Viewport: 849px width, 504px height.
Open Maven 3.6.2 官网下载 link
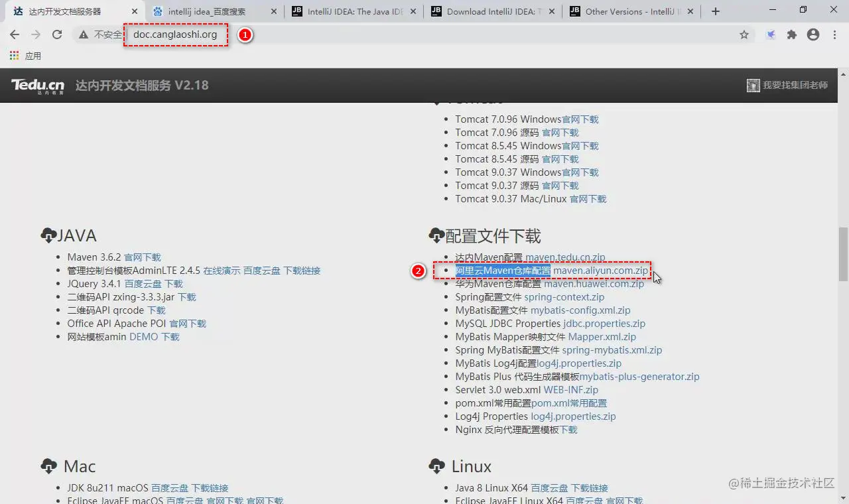pyautogui.click(x=142, y=257)
